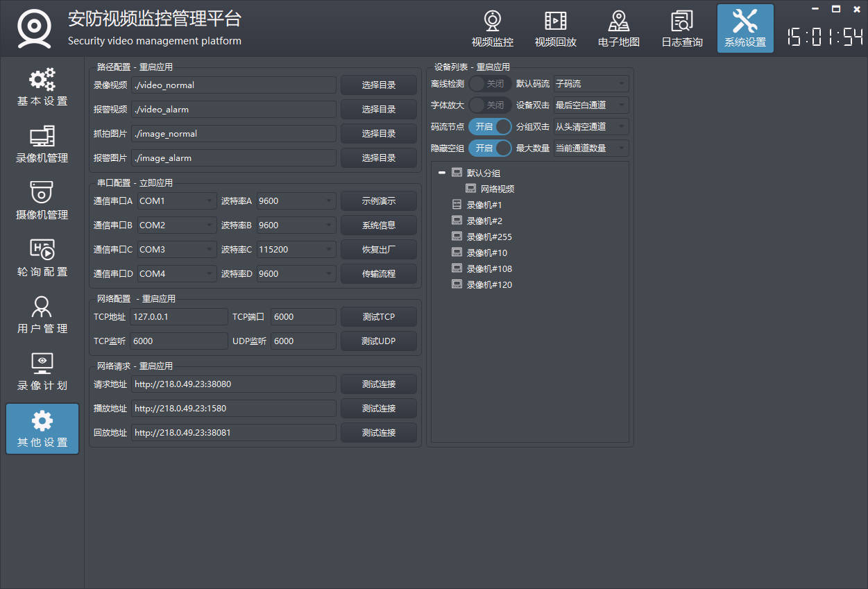Viewport: 868px width, 589px height.
Task: Click the 恢复出厂 factory reset button
Action: pyautogui.click(x=378, y=250)
